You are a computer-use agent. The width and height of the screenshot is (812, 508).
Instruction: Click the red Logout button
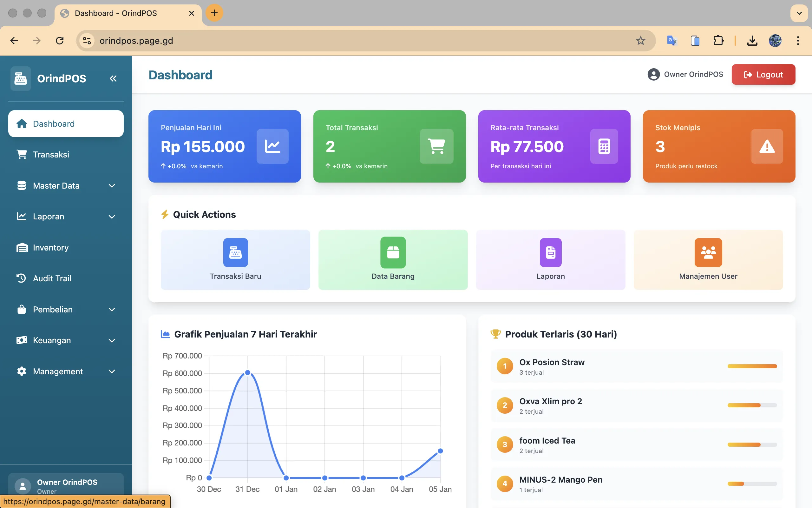click(x=763, y=74)
